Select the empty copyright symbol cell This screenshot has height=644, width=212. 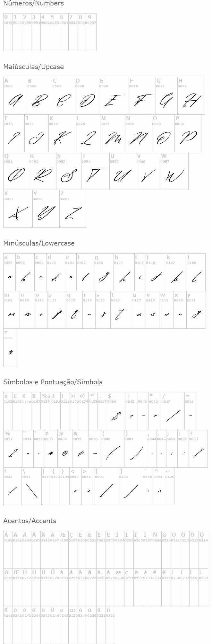click(74, 411)
